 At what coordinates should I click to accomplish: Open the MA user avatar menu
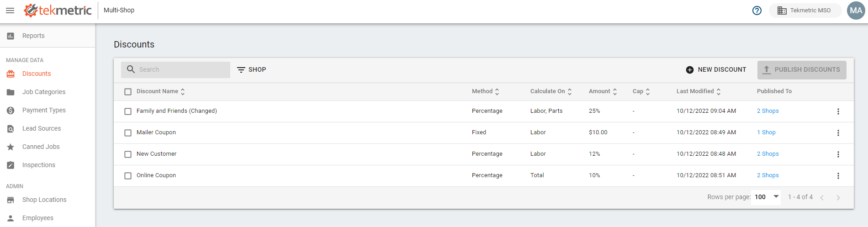[856, 11]
